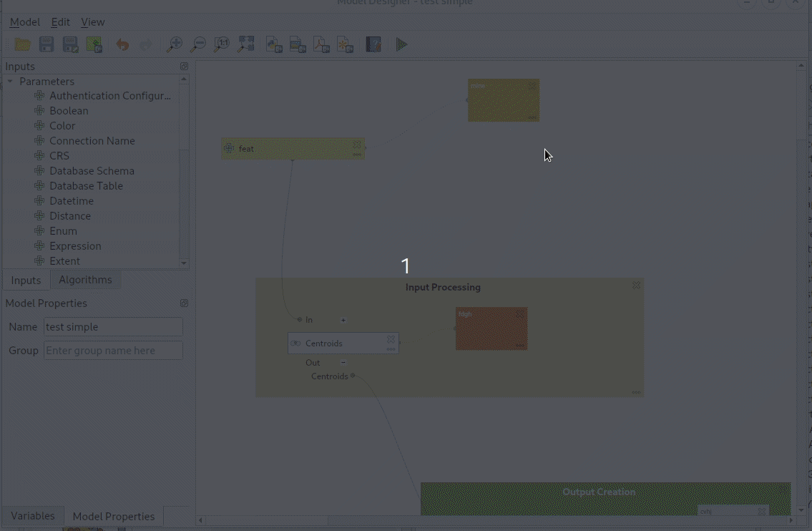Viewport: 812px width, 531px height.
Task: Select the Boolean parameter input
Action: click(69, 111)
